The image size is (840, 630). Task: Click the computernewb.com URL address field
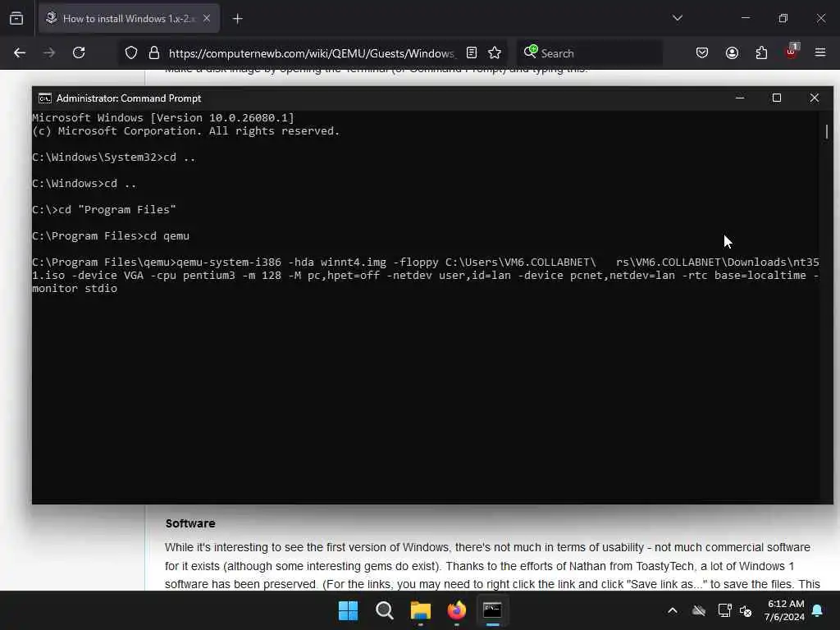(311, 53)
